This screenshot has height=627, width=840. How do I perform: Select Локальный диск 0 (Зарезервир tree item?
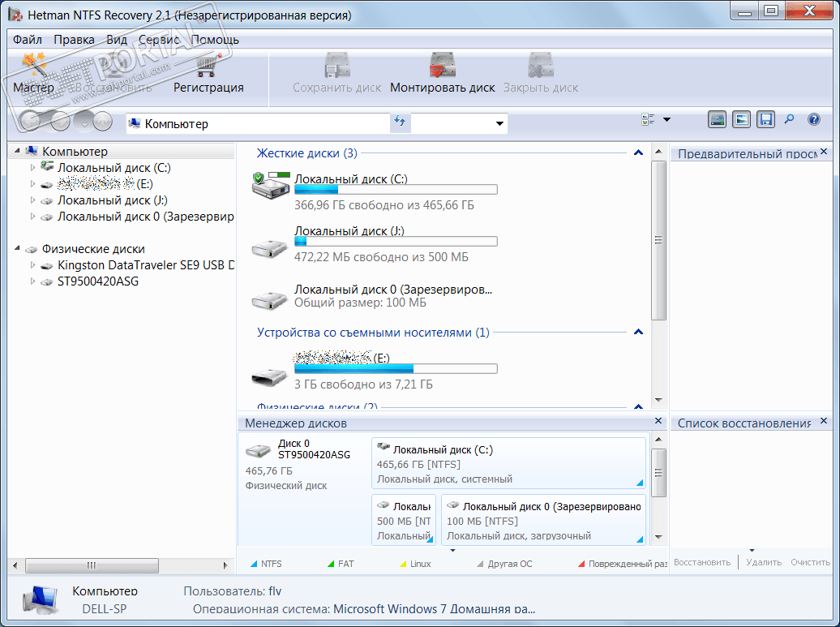(x=145, y=217)
